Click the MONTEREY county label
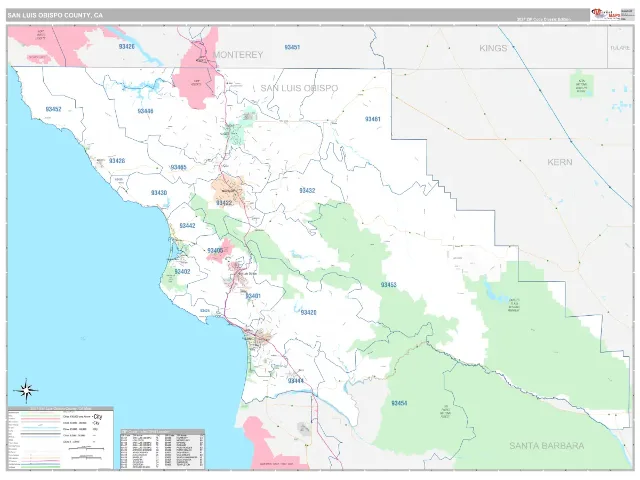The image size is (640, 480). (238, 55)
